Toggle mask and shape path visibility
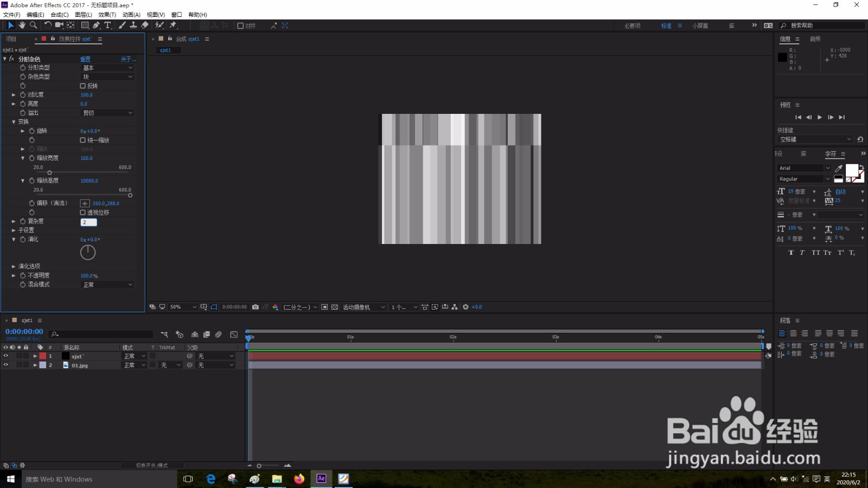 (x=214, y=307)
